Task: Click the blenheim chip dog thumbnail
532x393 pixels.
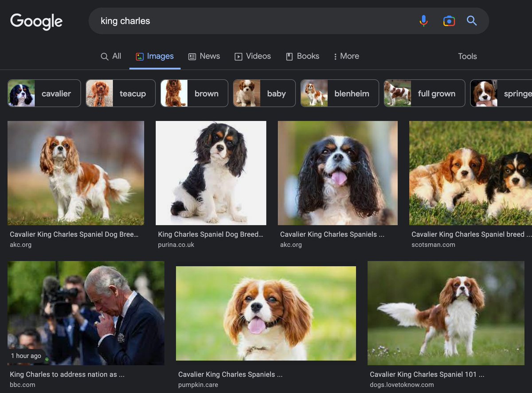Action: pos(314,93)
